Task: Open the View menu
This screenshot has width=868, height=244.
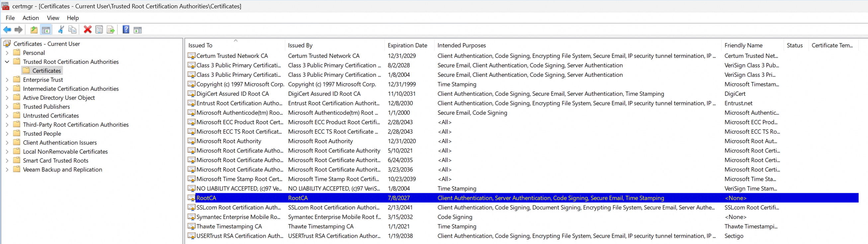Action: [53, 18]
